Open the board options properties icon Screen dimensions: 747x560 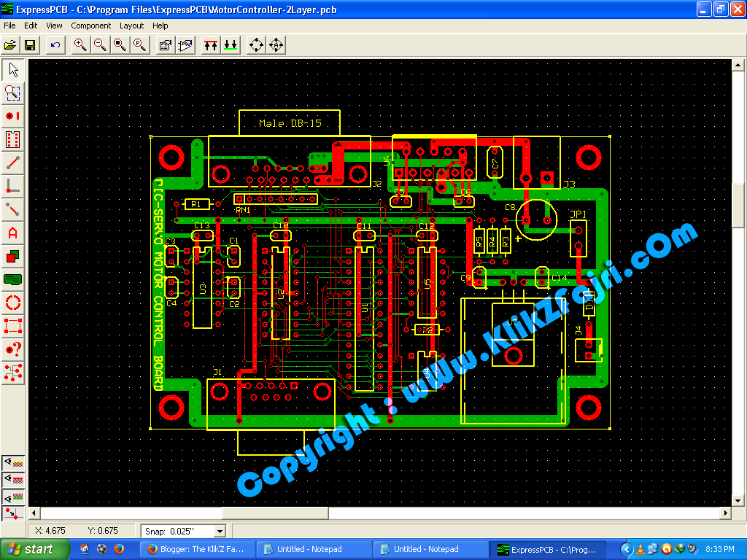tap(166, 45)
